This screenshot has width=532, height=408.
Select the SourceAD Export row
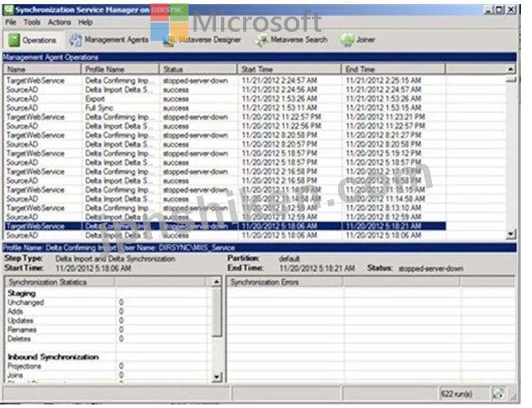225,99
